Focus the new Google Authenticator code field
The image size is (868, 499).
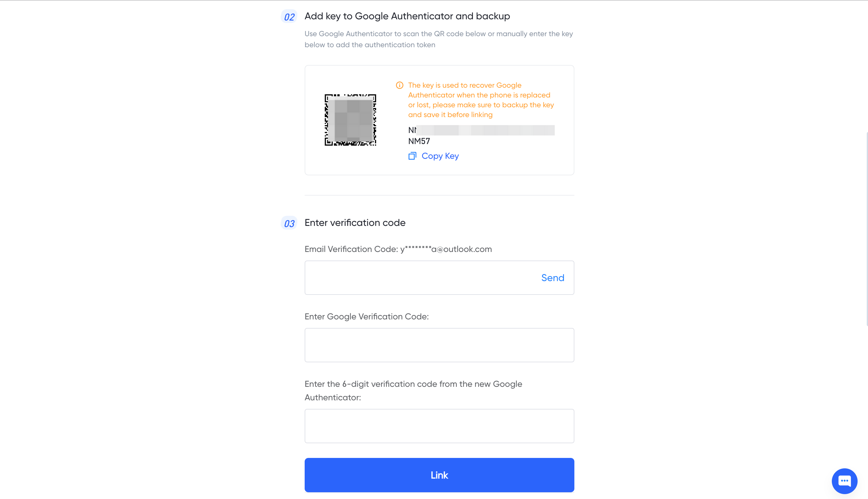click(x=439, y=426)
